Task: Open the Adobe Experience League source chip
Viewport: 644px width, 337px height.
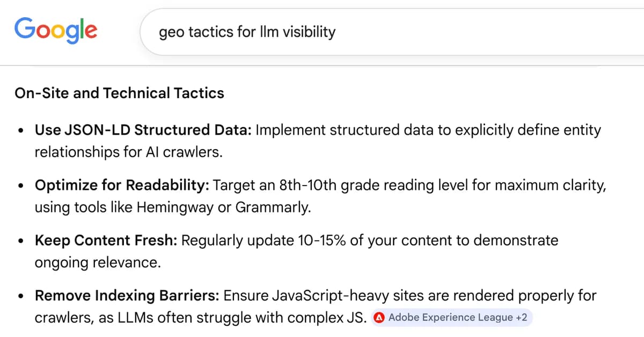Action: coord(451,318)
